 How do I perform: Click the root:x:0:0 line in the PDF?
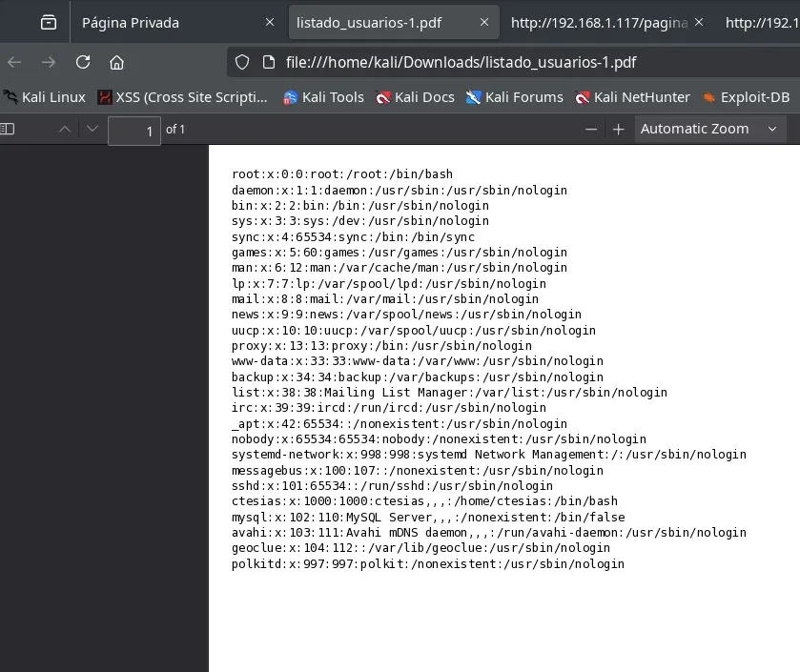(342, 174)
